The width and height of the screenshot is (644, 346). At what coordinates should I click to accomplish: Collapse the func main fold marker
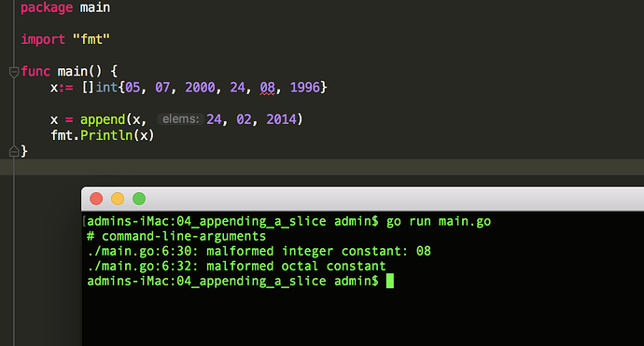pyautogui.click(x=14, y=72)
